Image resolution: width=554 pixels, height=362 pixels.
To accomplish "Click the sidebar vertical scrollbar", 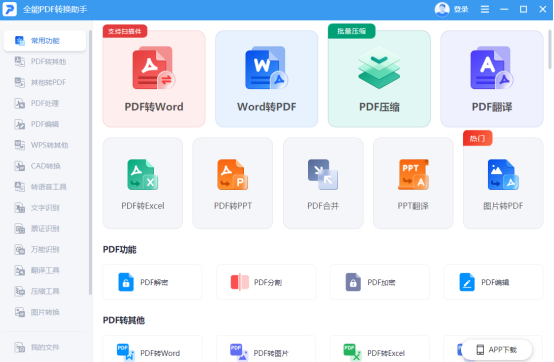I will click(x=90, y=162).
